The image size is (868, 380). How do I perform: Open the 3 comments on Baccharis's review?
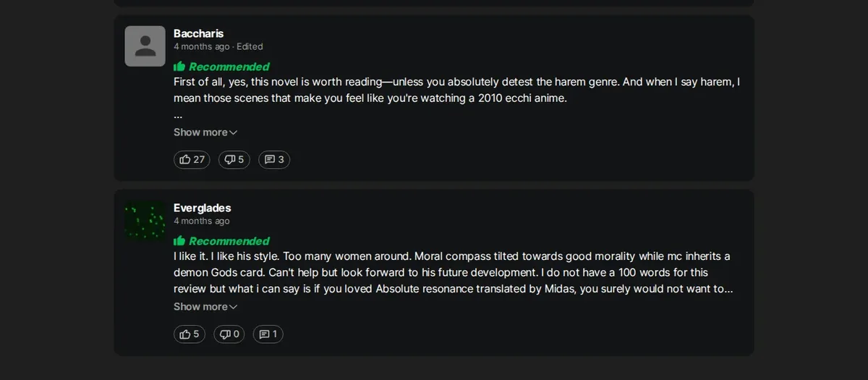pos(274,159)
